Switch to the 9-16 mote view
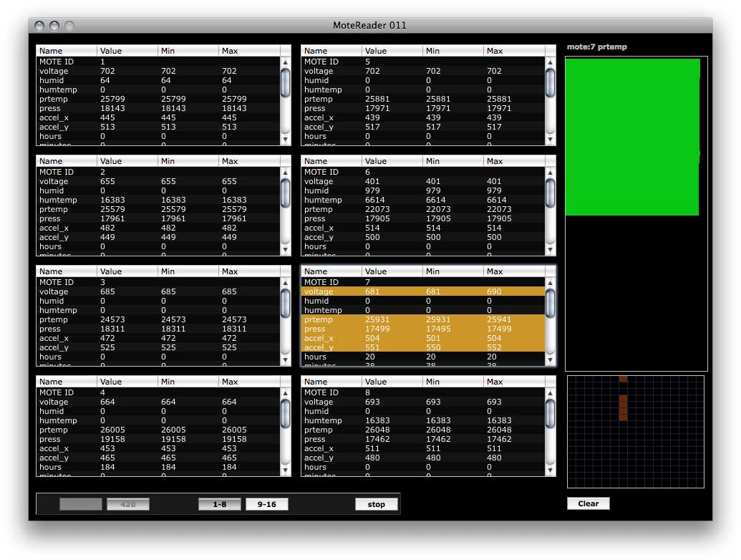This screenshot has width=741, height=560. click(266, 503)
